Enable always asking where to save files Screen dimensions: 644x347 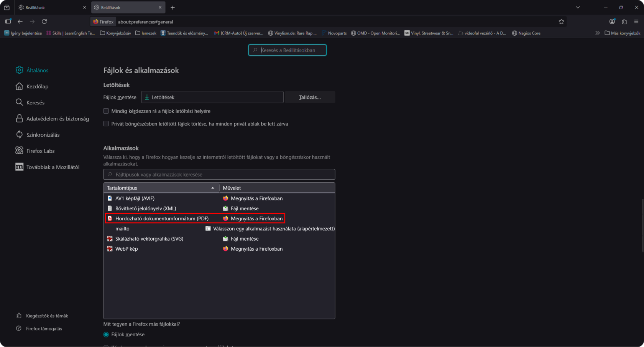[106, 111]
